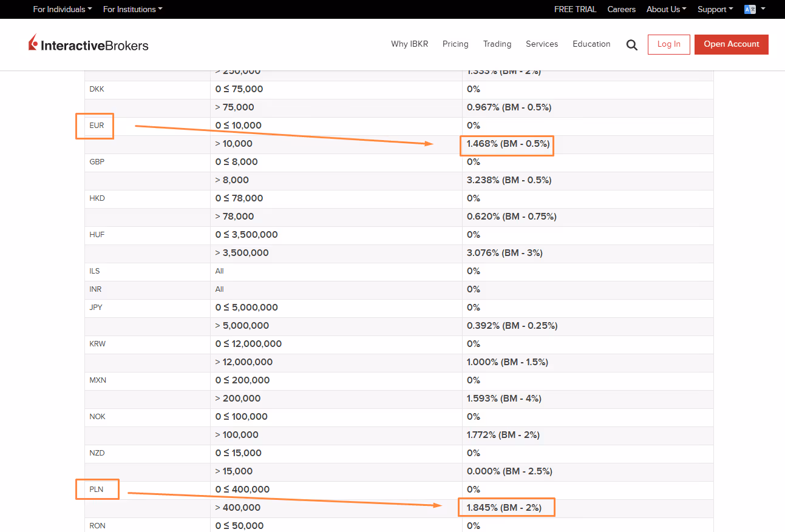Click the > 200,000 tier cell
This screenshot has width=785, height=532.
point(336,399)
